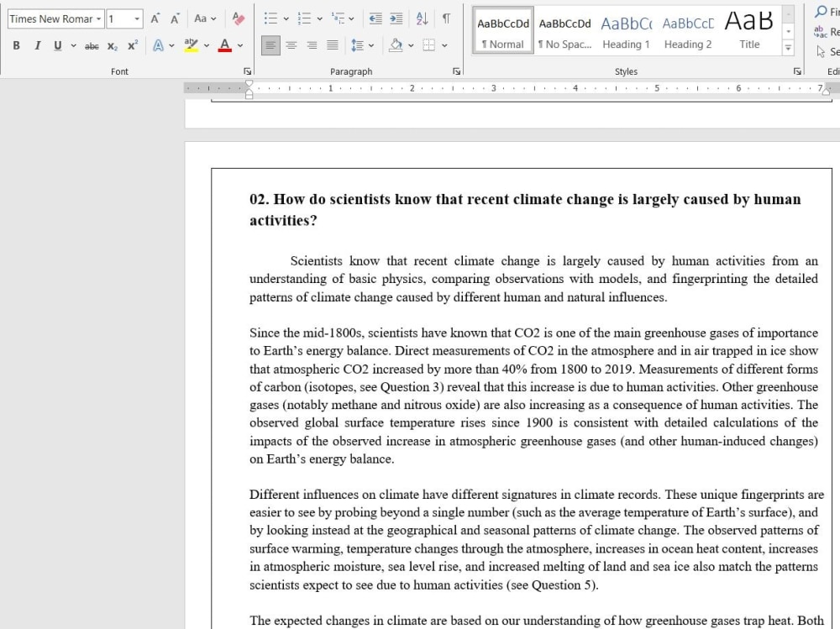Select the Subscript icon
Viewport: 840px width, 629px height.
pyautogui.click(x=112, y=46)
